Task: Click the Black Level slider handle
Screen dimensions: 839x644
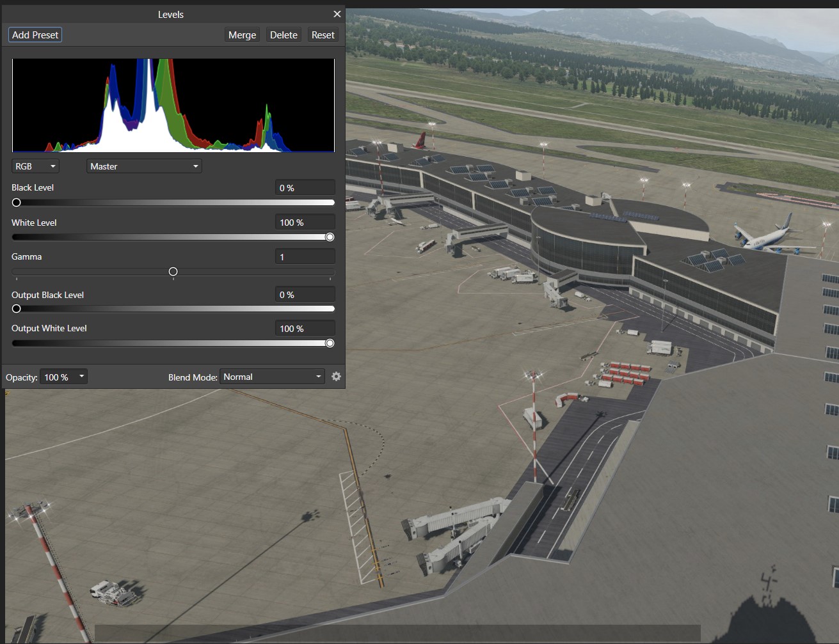Action: 17,203
